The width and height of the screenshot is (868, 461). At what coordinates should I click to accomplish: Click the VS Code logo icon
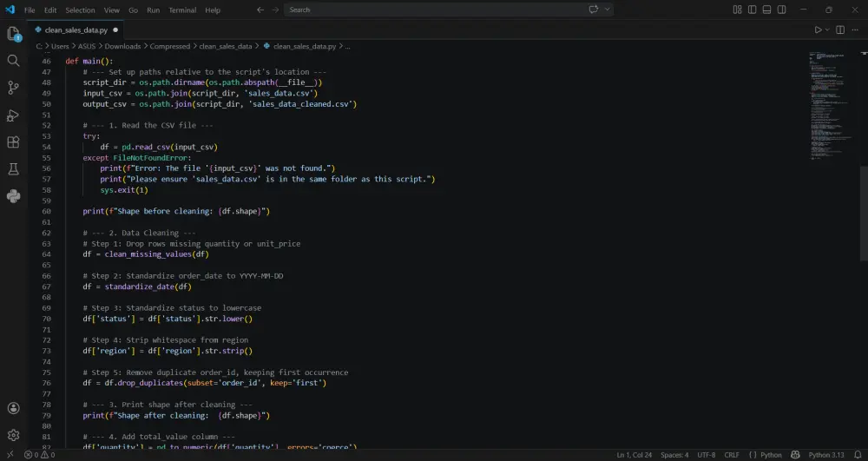[x=10, y=10]
